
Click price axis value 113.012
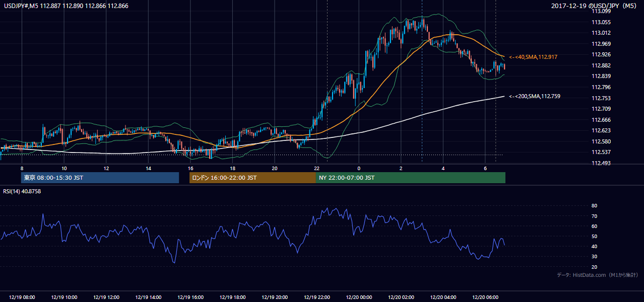(x=601, y=33)
